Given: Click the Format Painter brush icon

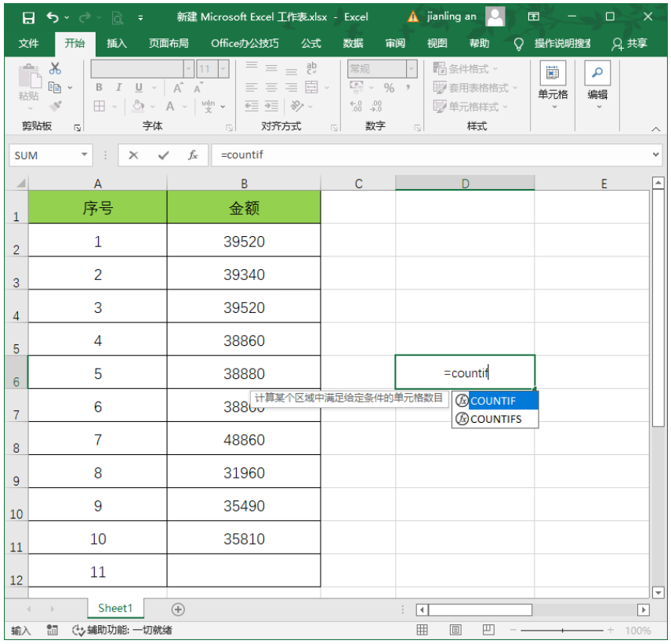Looking at the screenshot, I should tap(55, 106).
